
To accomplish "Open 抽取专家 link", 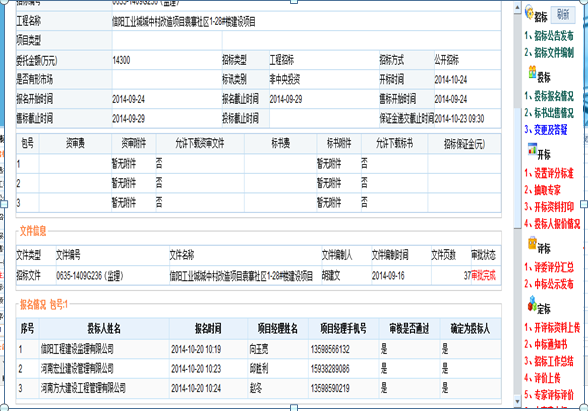I will point(542,190).
